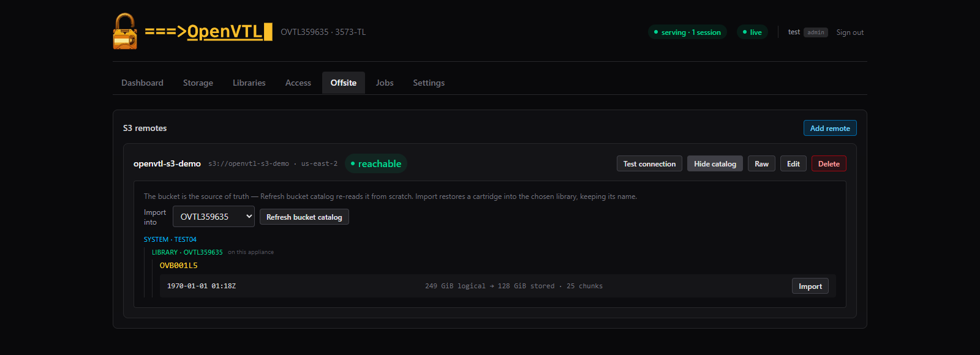Image resolution: width=980 pixels, height=355 pixels.
Task: Click the Raw button
Action: (761, 163)
